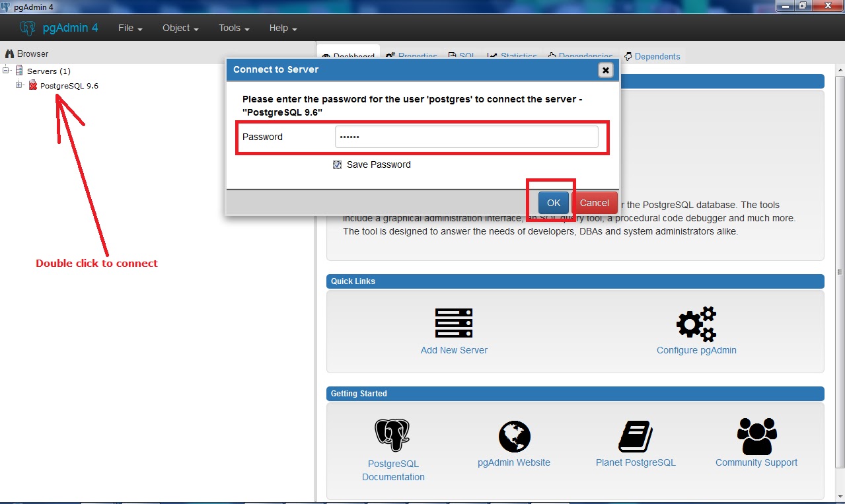Click the Add New Server icon
The image size is (845, 504).
[x=454, y=323]
